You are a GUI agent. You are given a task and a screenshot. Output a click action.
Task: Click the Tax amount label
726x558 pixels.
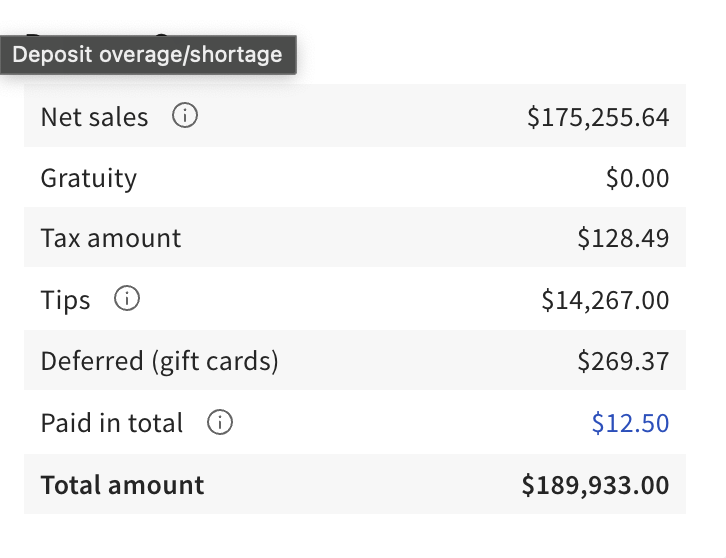pyautogui.click(x=111, y=238)
